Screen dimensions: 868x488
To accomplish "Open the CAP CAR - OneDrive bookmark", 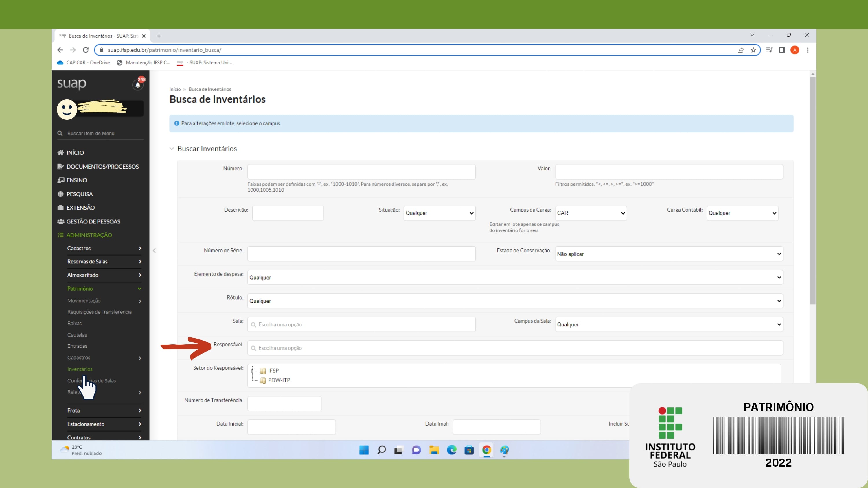I will [84, 63].
